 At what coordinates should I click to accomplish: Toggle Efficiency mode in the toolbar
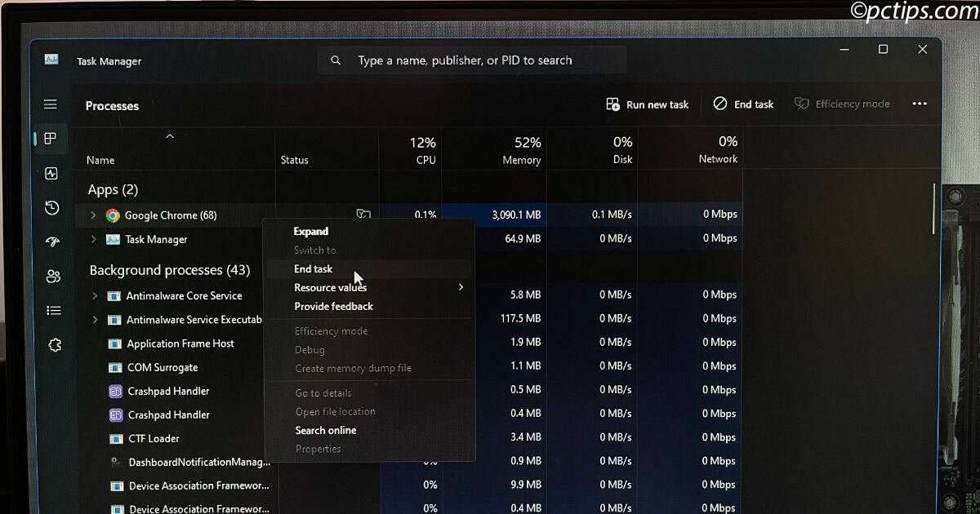pos(843,104)
